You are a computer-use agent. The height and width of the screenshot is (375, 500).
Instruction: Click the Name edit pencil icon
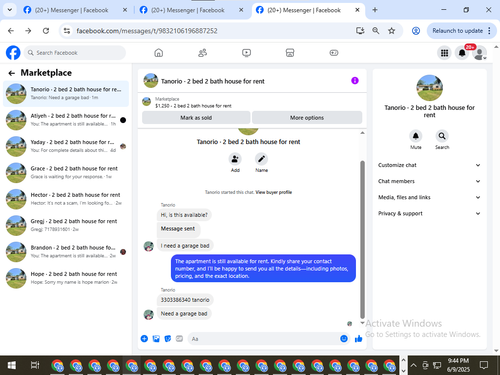pos(261,159)
